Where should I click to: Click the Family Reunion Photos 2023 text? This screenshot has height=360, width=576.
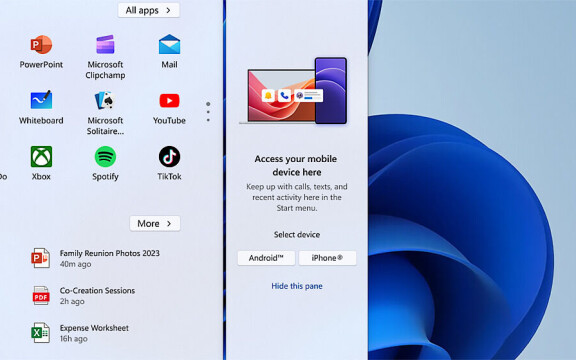pyautogui.click(x=109, y=253)
